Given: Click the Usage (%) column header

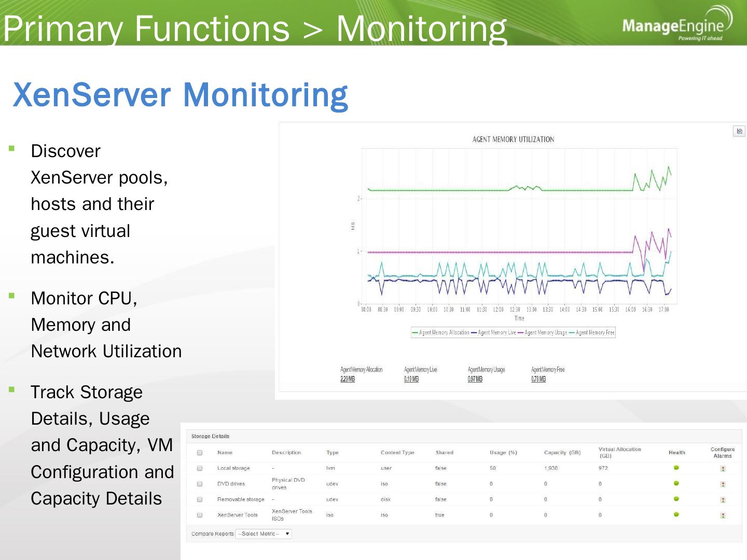Looking at the screenshot, I should pyautogui.click(x=503, y=453).
